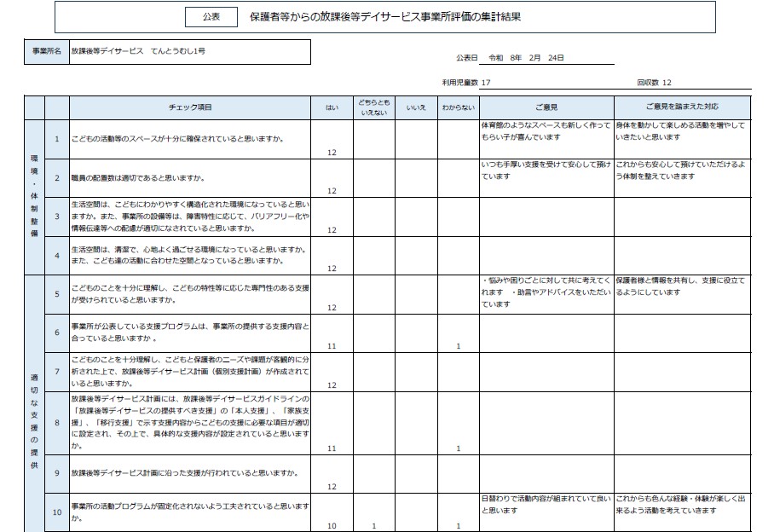Image resolution: width=774 pixels, height=532 pixels.
Task: Click the 環境・体制整備 category cell
Action: point(34,197)
